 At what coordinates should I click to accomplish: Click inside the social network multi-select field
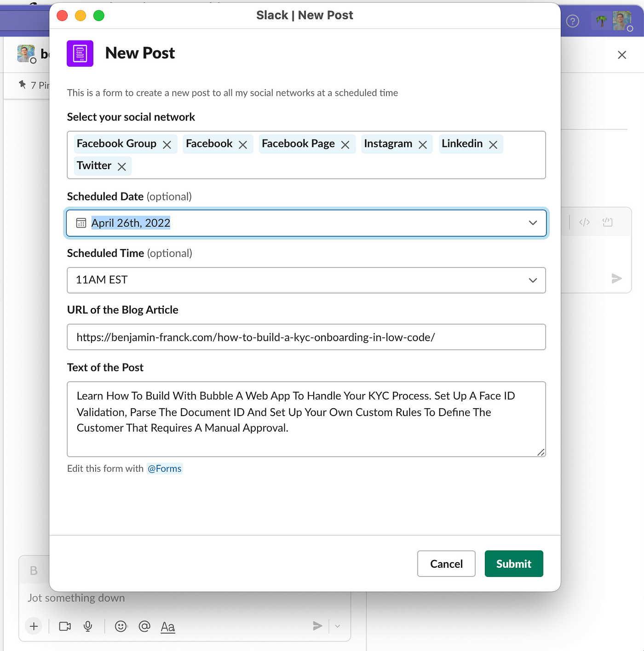(306, 155)
